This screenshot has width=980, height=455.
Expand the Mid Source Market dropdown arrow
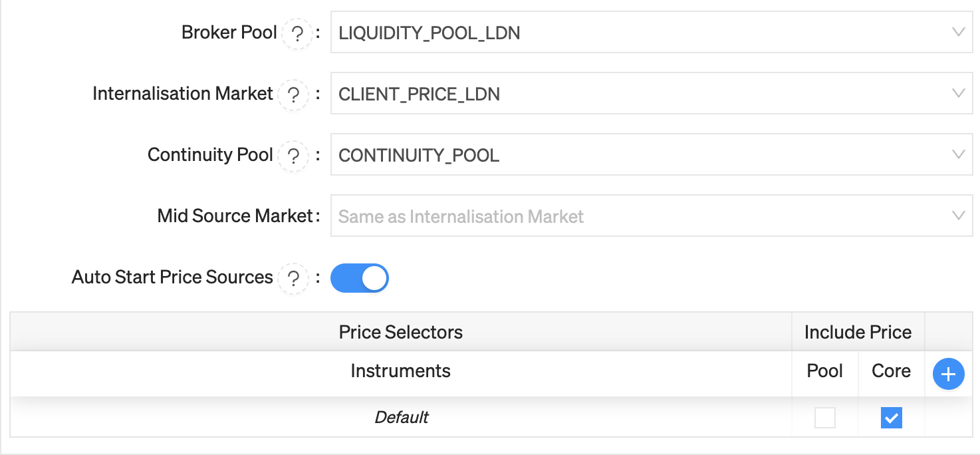(958, 216)
